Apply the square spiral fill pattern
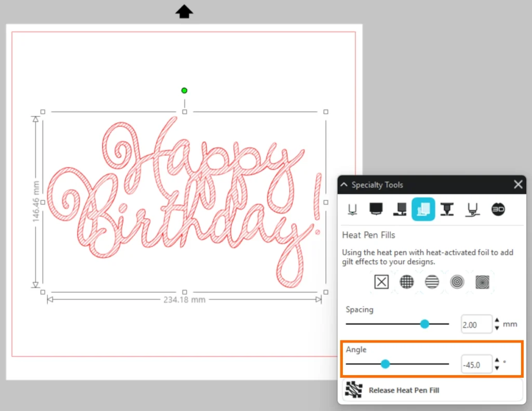This screenshot has height=411, width=532. click(x=482, y=282)
